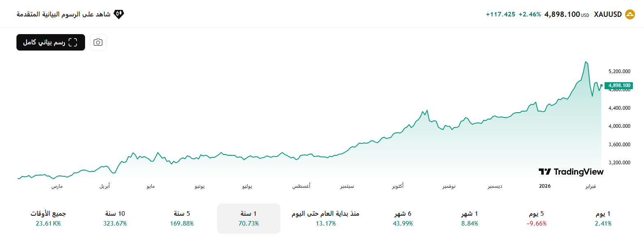Click the TradingView diamond logo near the advanced charts text

tap(119, 14)
